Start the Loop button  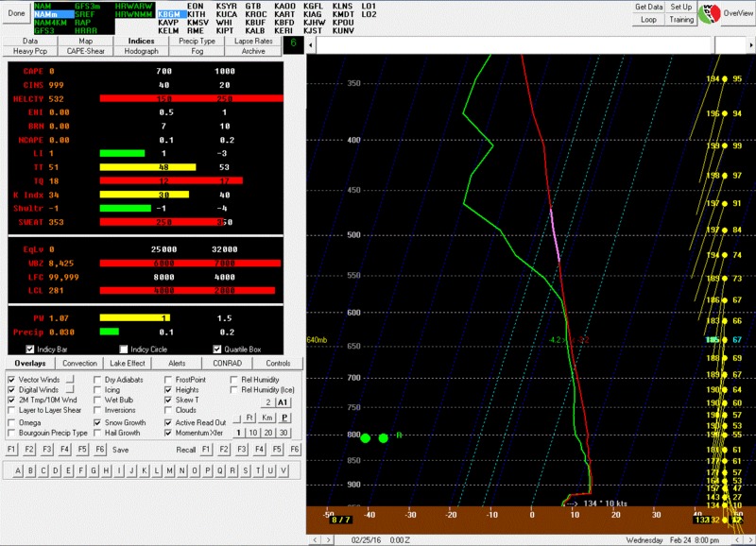pos(649,20)
